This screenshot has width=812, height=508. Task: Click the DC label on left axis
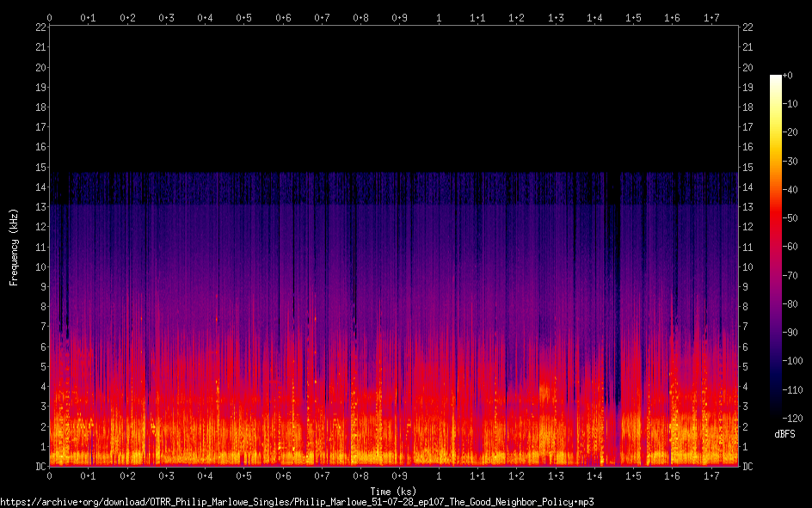coord(39,467)
